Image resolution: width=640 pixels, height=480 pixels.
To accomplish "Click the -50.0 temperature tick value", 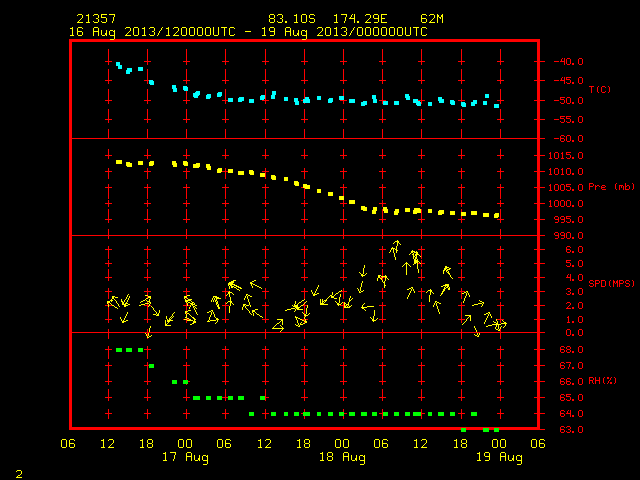I will (x=568, y=101).
